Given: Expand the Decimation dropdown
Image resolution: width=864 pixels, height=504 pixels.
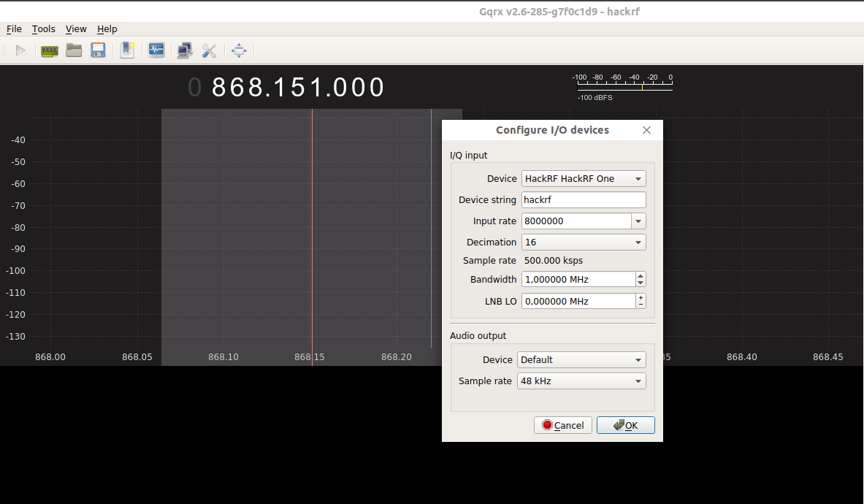Looking at the screenshot, I should [x=584, y=243].
